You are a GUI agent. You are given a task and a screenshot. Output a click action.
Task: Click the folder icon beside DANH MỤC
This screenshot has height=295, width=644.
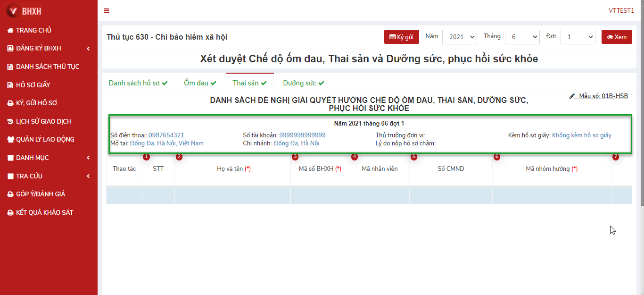pyautogui.click(x=10, y=158)
